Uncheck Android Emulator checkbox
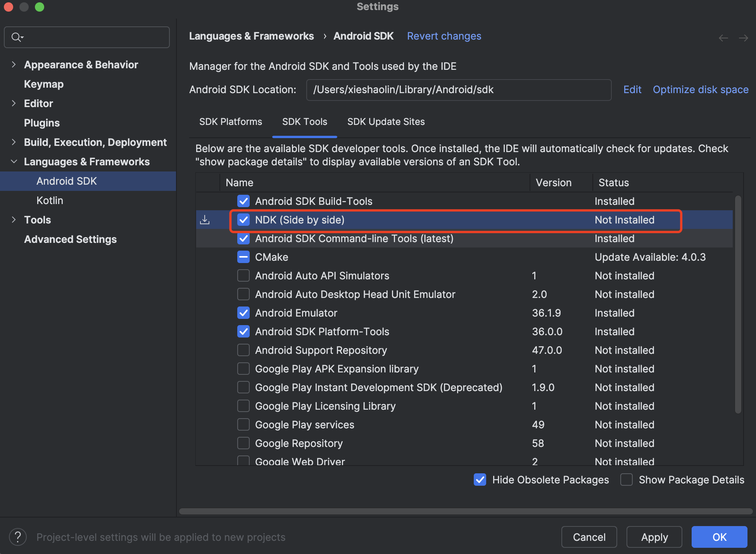 tap(243, 313)
